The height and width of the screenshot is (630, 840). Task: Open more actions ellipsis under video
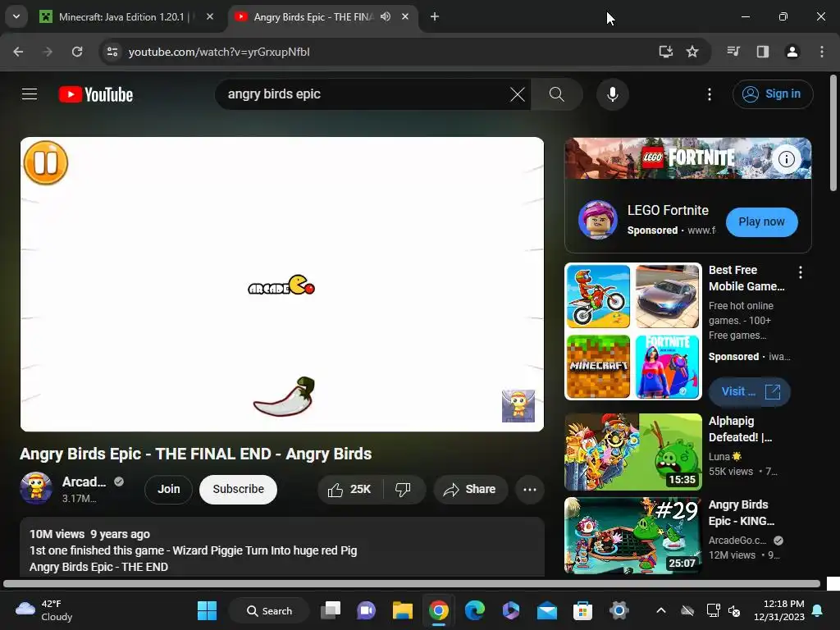click(530, 489)
